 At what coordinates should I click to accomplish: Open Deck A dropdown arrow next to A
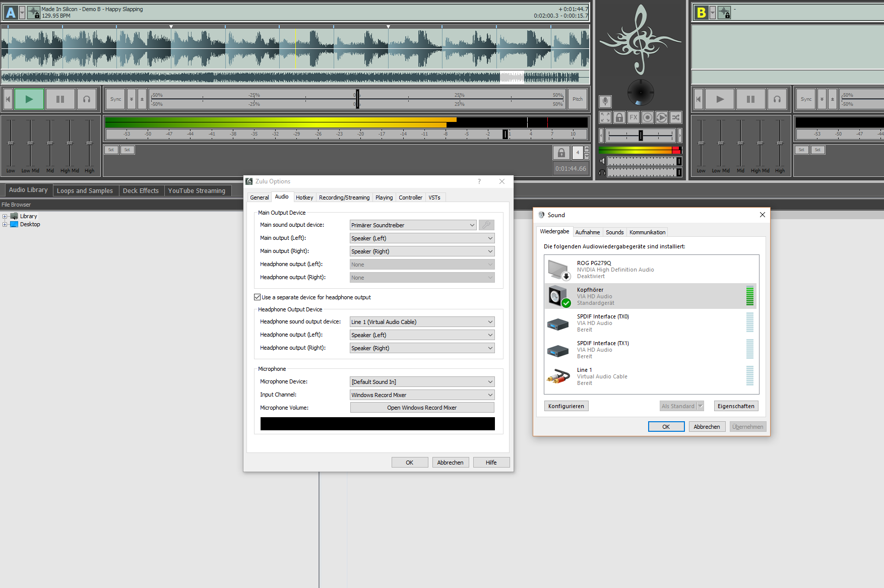coord(22,12)
